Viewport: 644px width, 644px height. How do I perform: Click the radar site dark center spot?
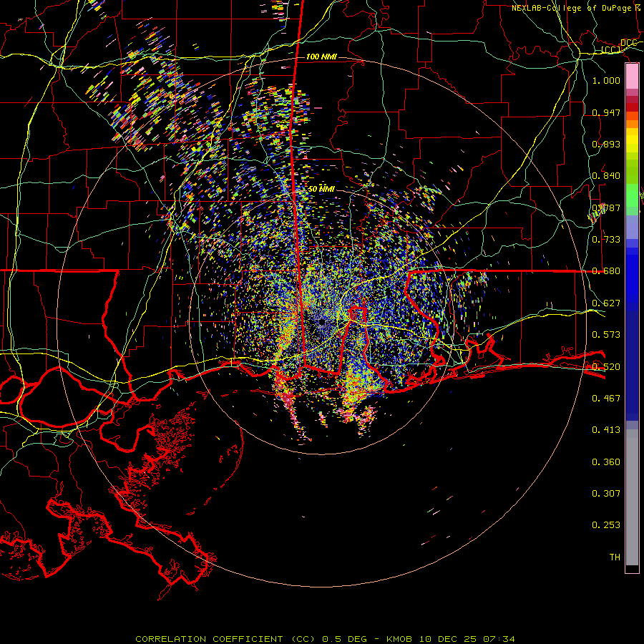click(x=322, y=323)
